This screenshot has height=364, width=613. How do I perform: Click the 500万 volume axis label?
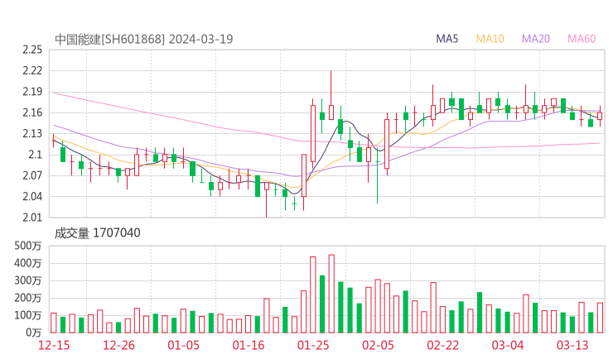28,246
